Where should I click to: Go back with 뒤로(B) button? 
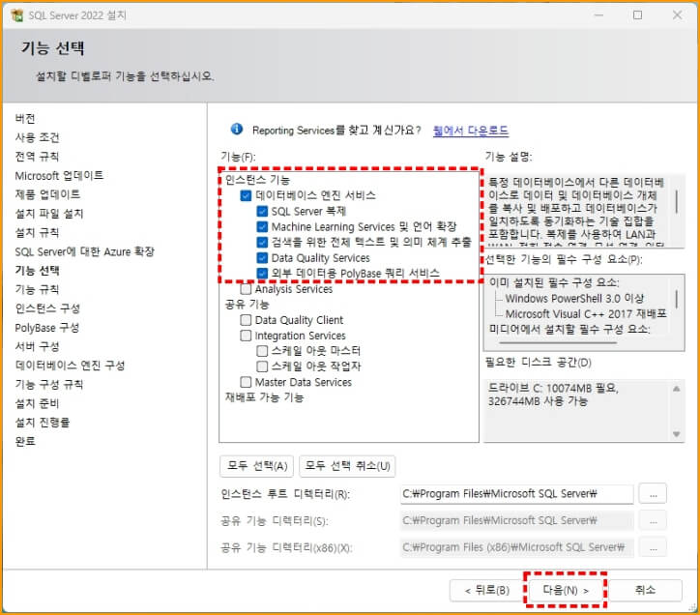[x=486, y=591]
